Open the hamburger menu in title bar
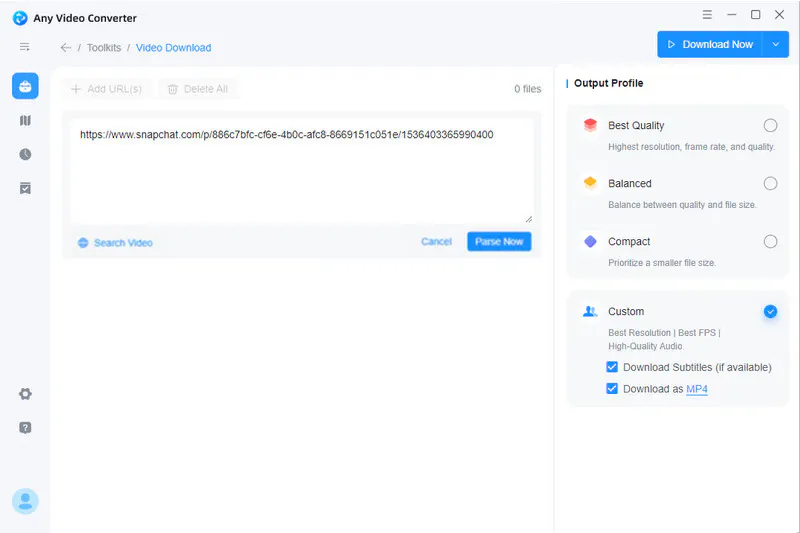 click(707, 14)
